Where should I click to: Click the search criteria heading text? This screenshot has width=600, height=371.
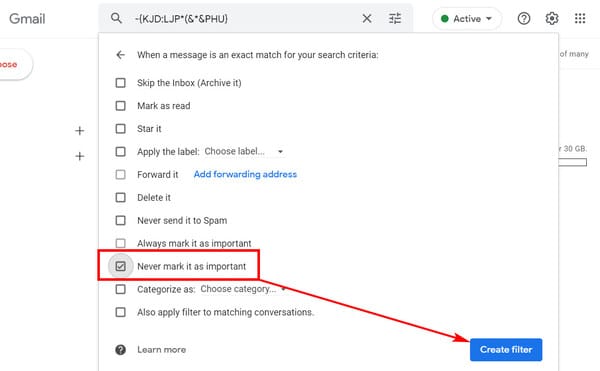(x=258, y=55)
